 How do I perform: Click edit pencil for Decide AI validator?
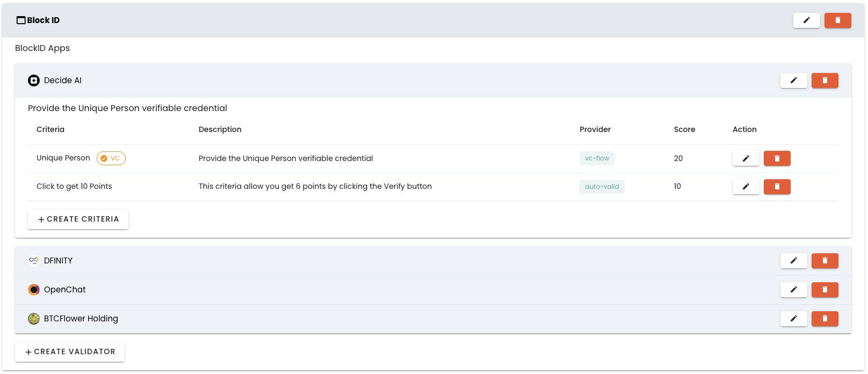(x=793, y=80)
